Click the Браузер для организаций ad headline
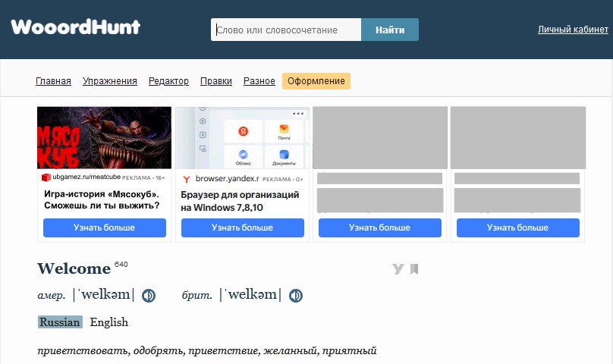Screen dimensions: 613x364 tap(240, 201)
